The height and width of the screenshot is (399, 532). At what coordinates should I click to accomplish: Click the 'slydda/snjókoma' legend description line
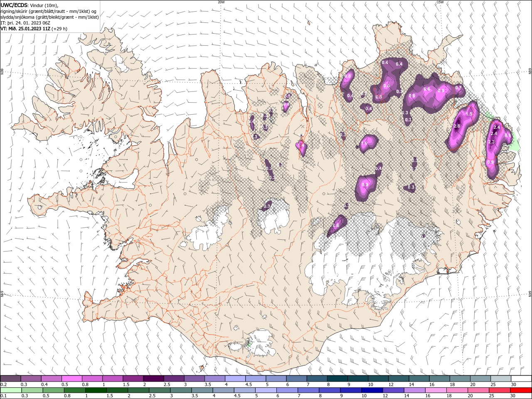49,17
